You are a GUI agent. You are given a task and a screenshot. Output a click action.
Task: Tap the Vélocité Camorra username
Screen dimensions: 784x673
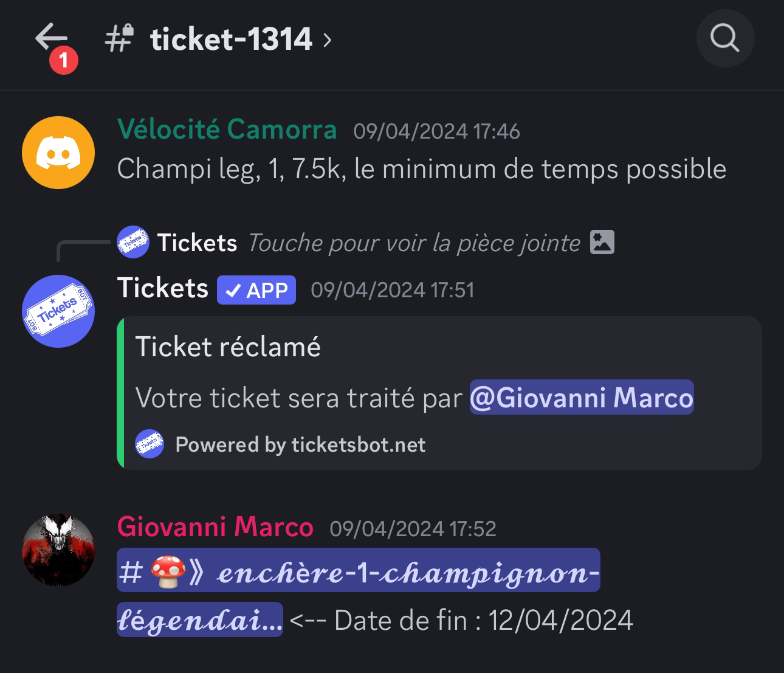[x=227, y=129]
